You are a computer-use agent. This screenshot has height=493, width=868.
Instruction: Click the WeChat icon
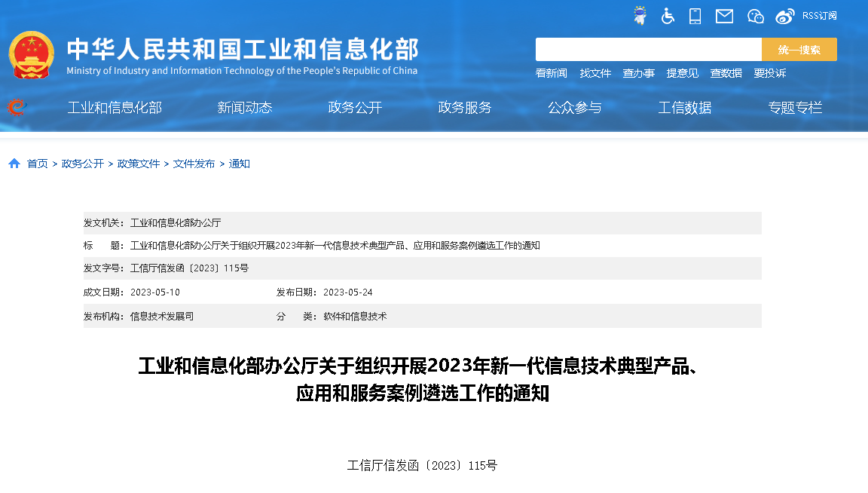tap(755, 16)
